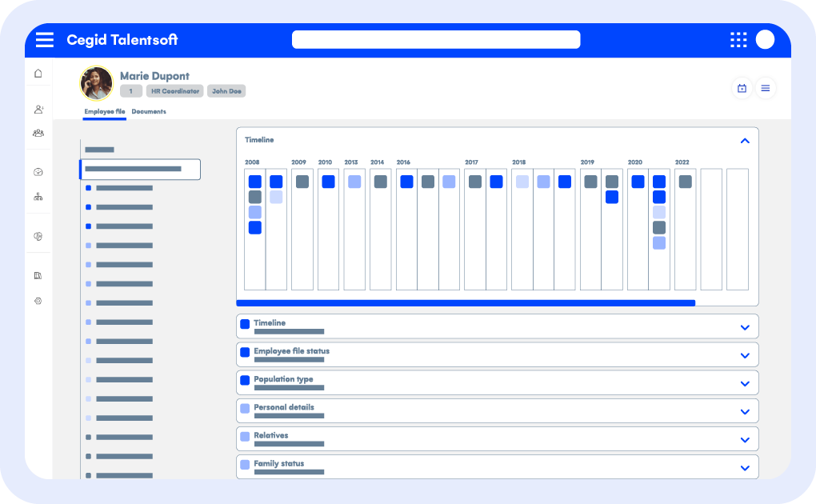This screenshot has height=504, width=816.
Task: Toggle the Employee file status checkbox
Action: pos(245,352)
